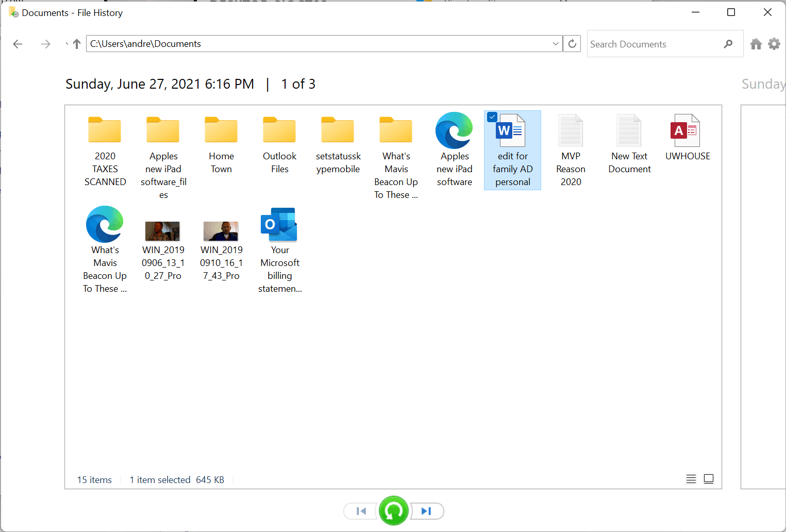Image resolution: width=786 pixels, height=532 pixels.
Task: Open File History options via the gear icon
Action: tap(774, 44)
